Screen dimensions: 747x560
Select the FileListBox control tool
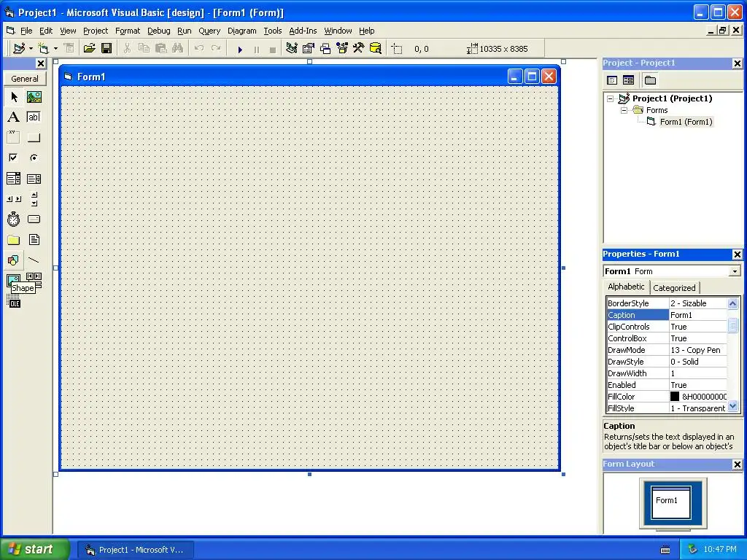point(34,239)
